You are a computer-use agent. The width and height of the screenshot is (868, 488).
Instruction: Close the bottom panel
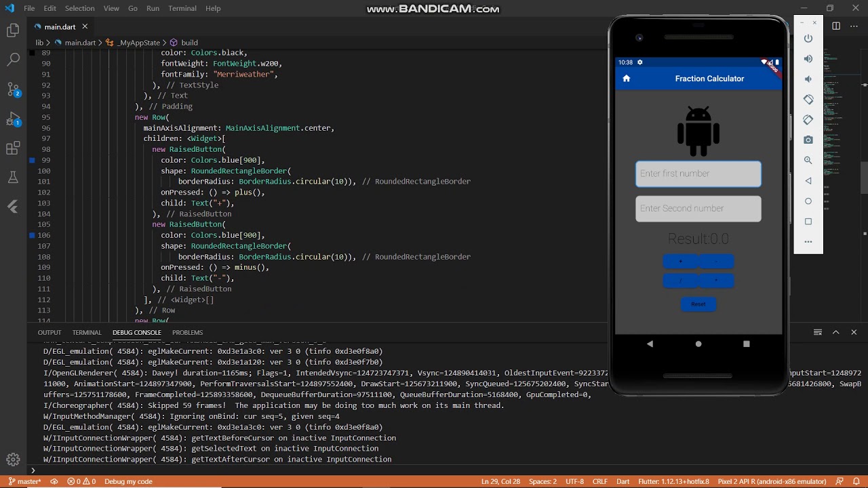854,332
